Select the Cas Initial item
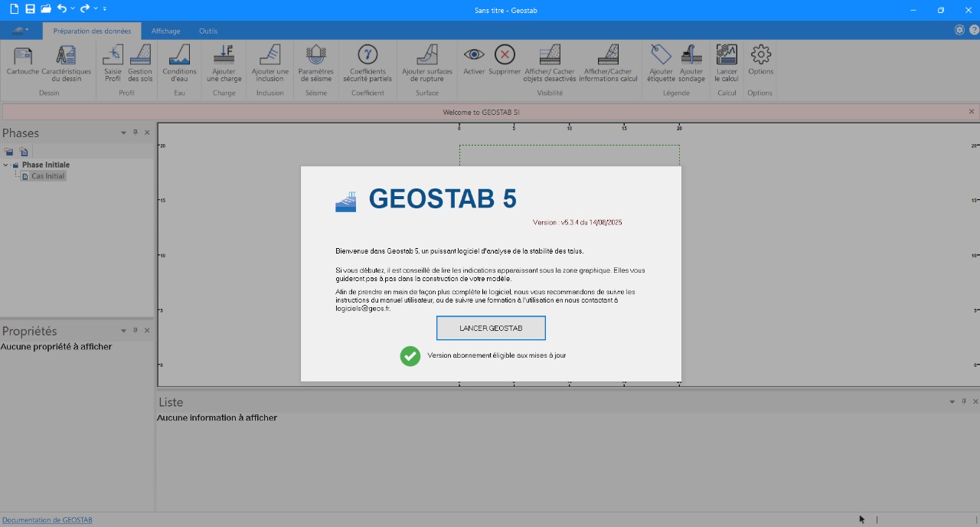This screenshot has height=527, width=980. [47, 176]
